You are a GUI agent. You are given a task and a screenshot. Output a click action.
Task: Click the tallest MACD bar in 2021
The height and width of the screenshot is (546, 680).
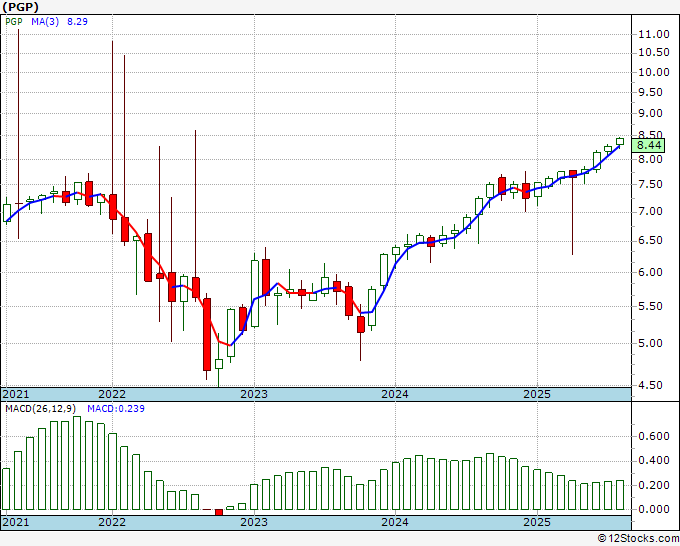(x=77, y=463)
